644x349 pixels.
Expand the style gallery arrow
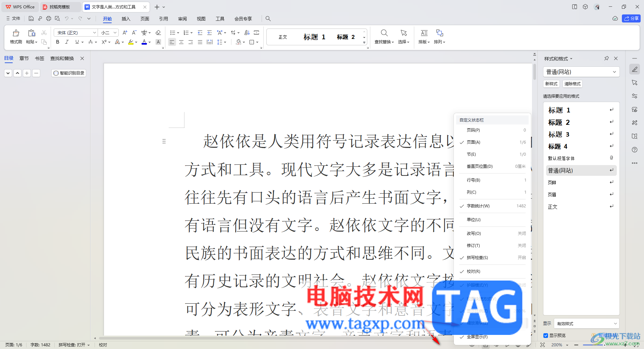click(x=364, y=42)
